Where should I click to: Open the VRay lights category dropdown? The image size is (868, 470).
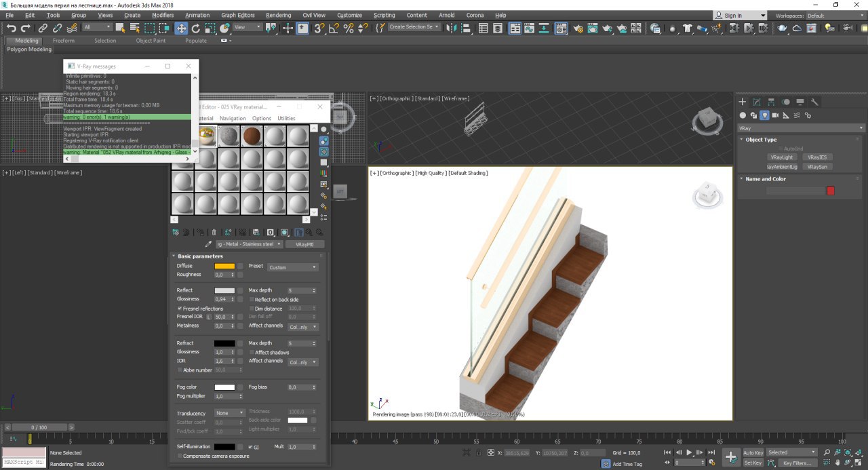click(801, 128)
